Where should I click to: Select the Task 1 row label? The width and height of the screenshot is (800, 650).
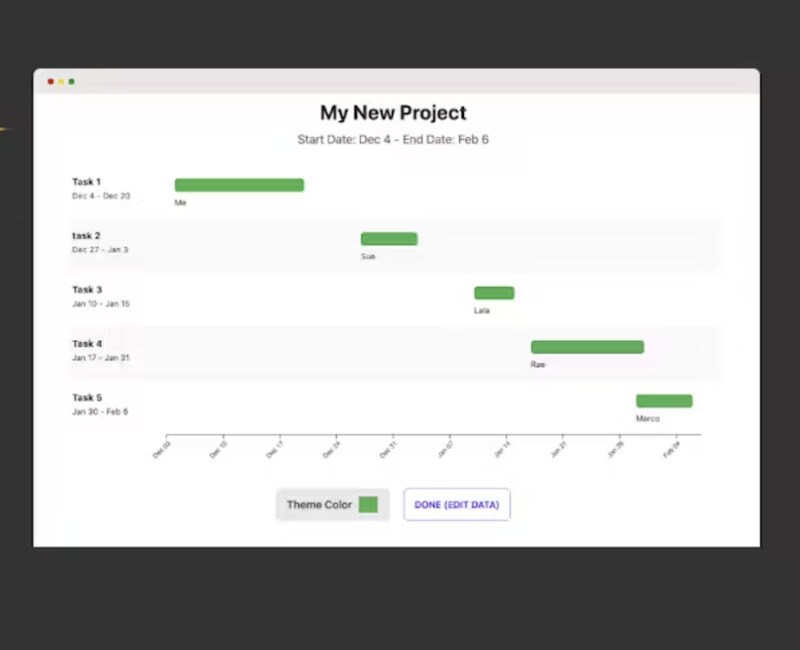point(86,182)
